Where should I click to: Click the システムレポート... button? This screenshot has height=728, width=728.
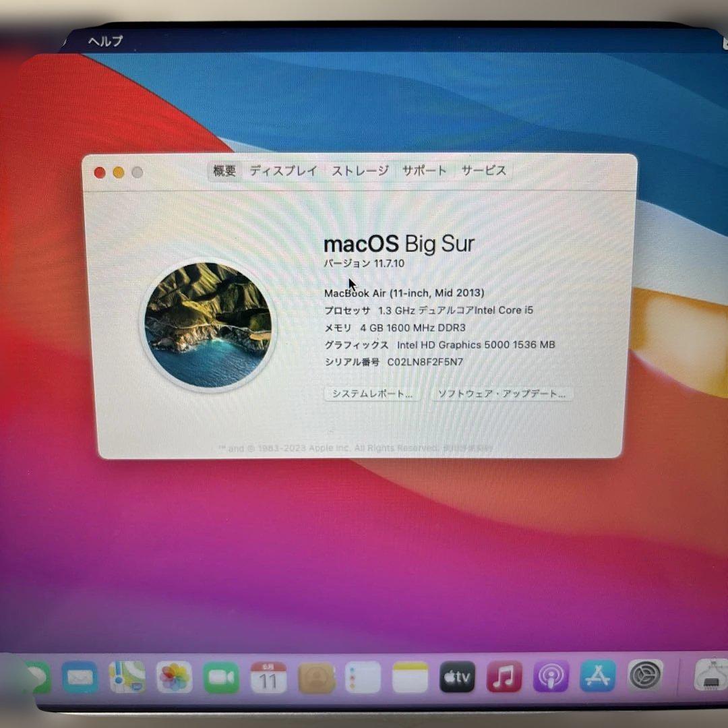[x=372, y=394]
